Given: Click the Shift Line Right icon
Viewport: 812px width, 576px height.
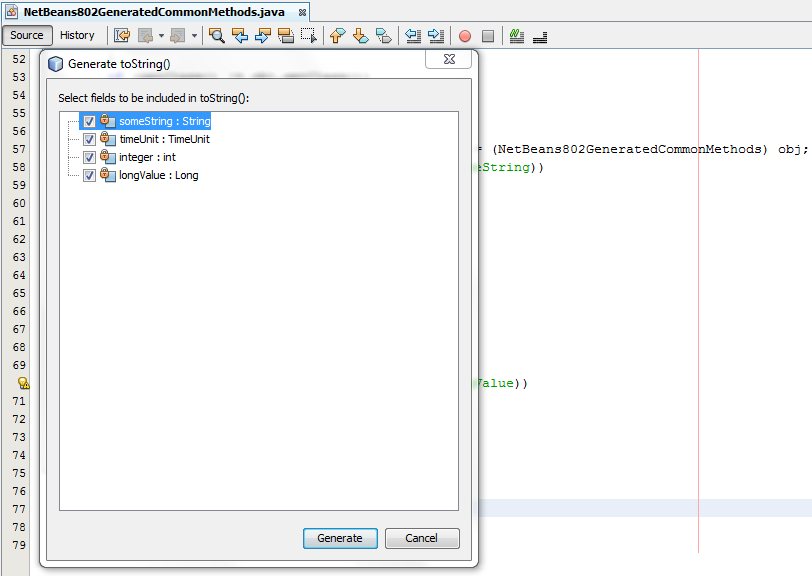Looking at the screenshot, I should (x=435, y=35).
